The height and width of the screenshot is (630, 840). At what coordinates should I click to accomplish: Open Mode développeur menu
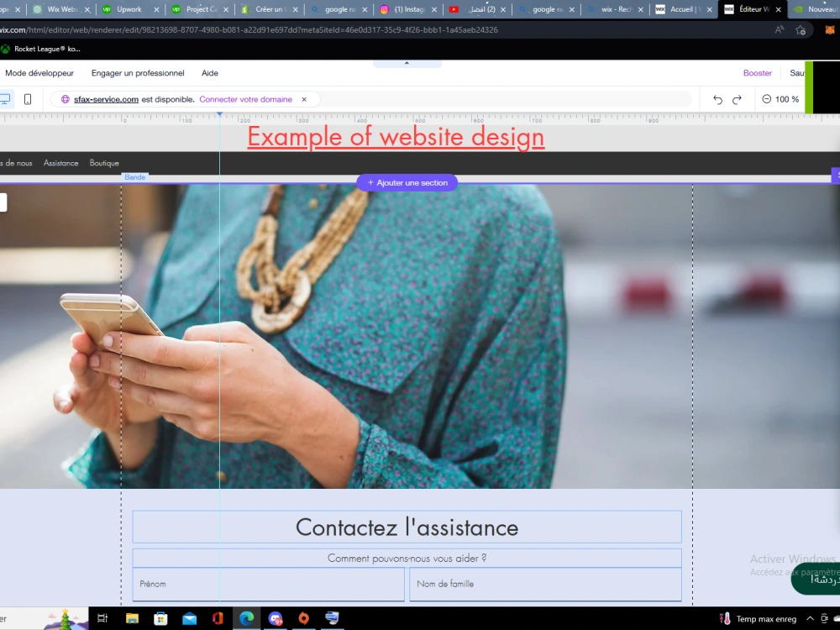[x=39, y=73]
